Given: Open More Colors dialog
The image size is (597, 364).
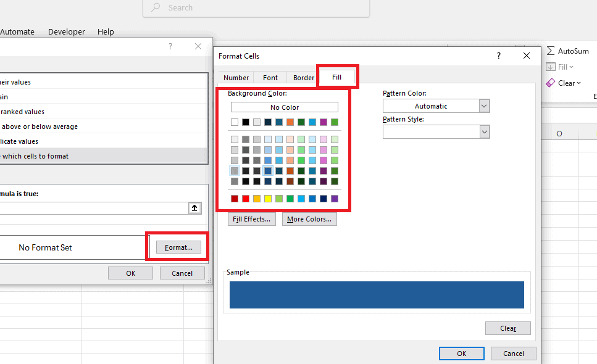Looking at the screenshot, I should (x=309, y=219).
